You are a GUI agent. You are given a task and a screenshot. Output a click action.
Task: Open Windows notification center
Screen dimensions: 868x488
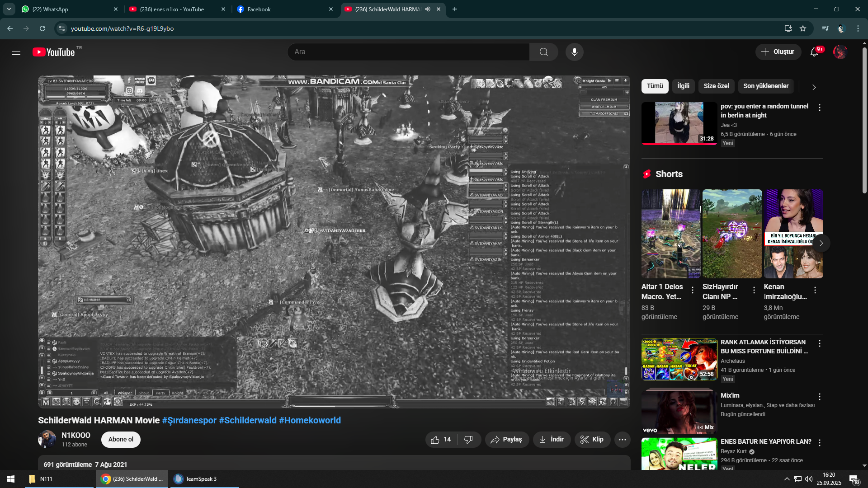[x=854, y=479]
